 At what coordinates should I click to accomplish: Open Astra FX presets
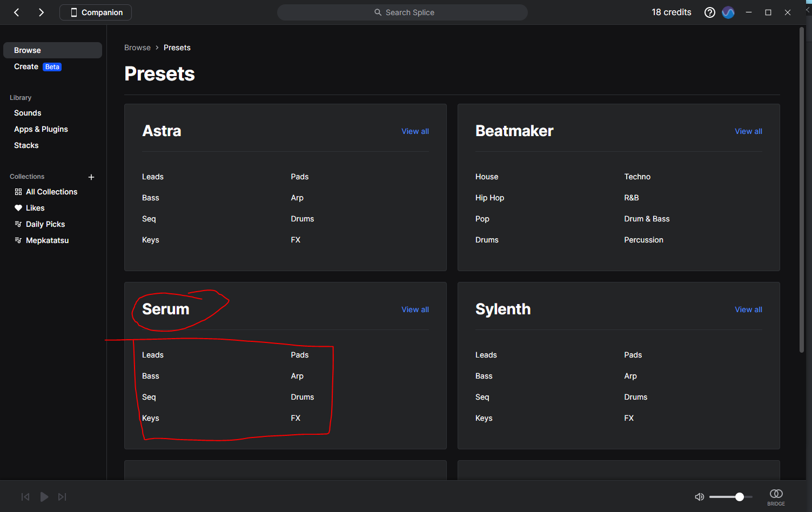296,240
